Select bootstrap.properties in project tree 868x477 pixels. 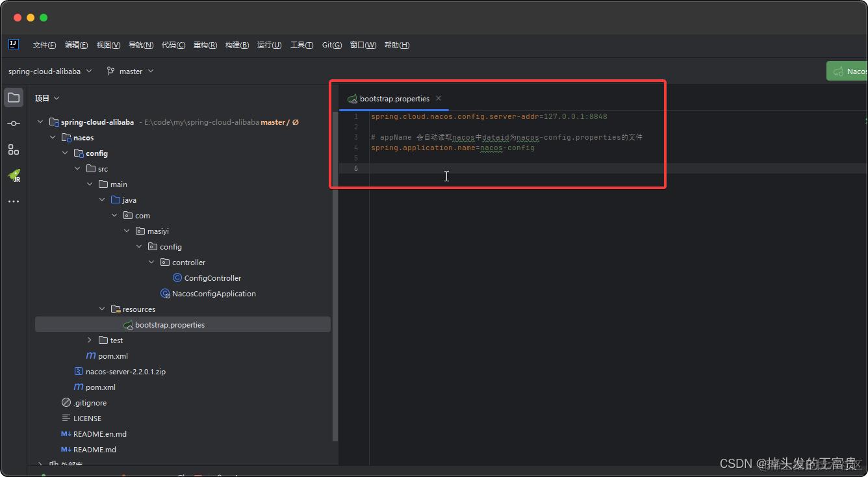pyautogui.click(x=183, y=325)
